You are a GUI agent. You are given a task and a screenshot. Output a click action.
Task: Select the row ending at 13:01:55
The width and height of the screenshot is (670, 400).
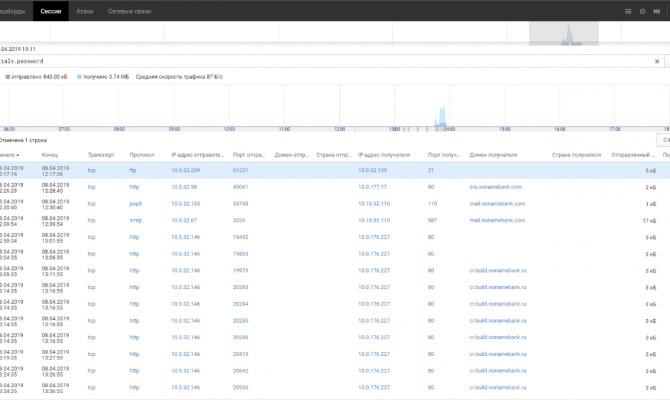335,237
